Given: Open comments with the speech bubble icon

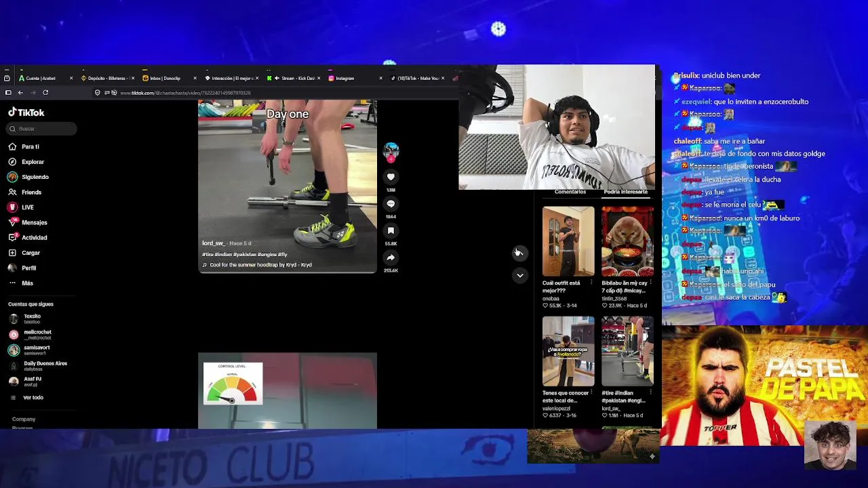Looking at the screenshot, I should [x=391, y=204].
